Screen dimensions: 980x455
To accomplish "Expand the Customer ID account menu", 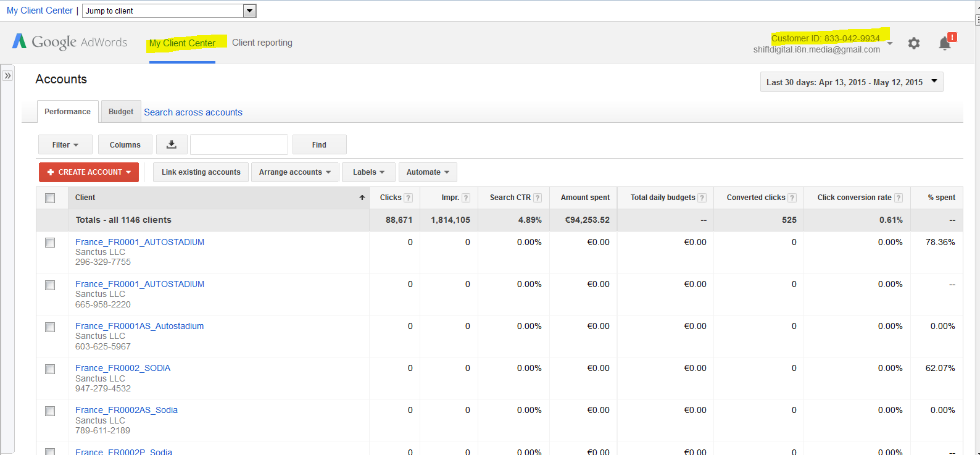I will pos(889,43).
